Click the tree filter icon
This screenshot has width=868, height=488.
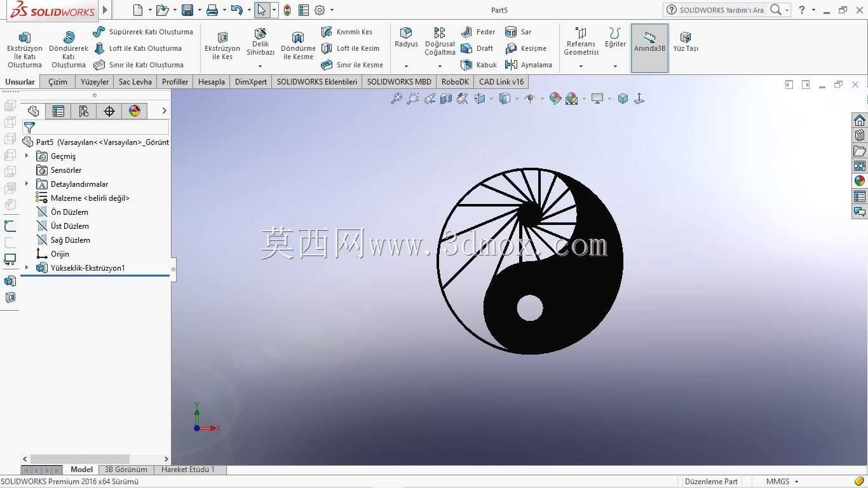(x=29, y=128)
